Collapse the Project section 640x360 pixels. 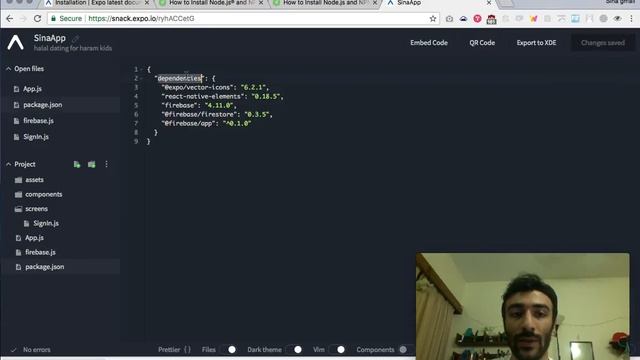coord(9,164)
